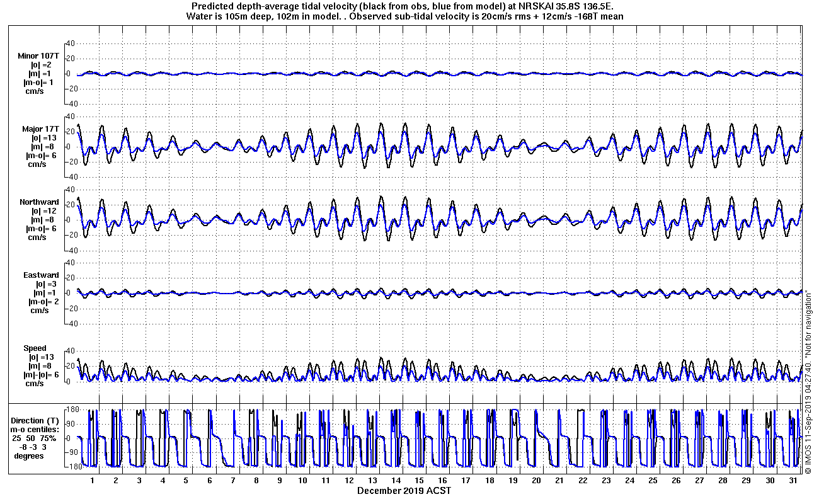
Task: Click the "40" tick of the Minor 107T panel
Action: 71,43
